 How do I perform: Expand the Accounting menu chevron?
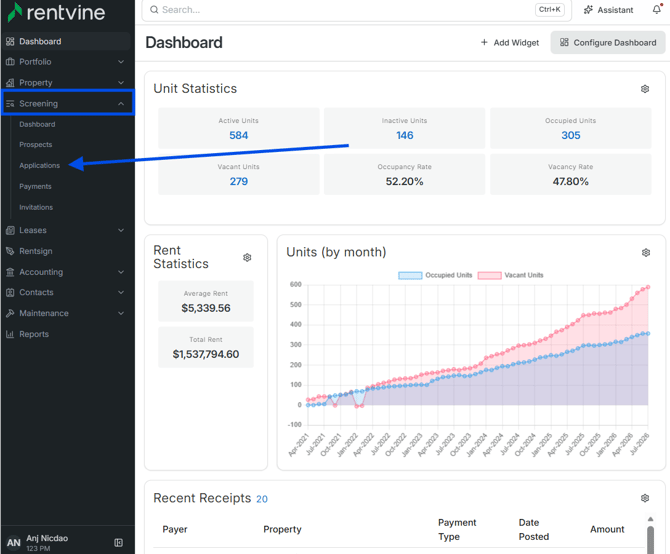click(x=121, y=272)
